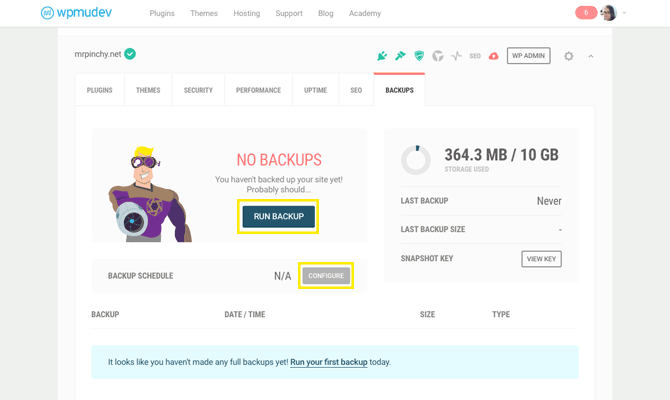Go to Hosting in top navigation
The width and height of the screenshot is (670, 400).
click(x=247, y=13)
